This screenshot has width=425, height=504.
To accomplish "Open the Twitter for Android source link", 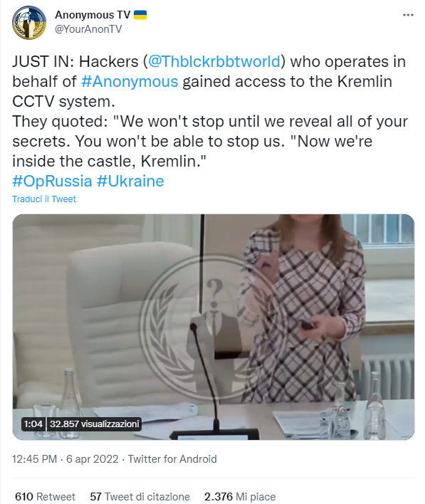I will pos(172,459).
